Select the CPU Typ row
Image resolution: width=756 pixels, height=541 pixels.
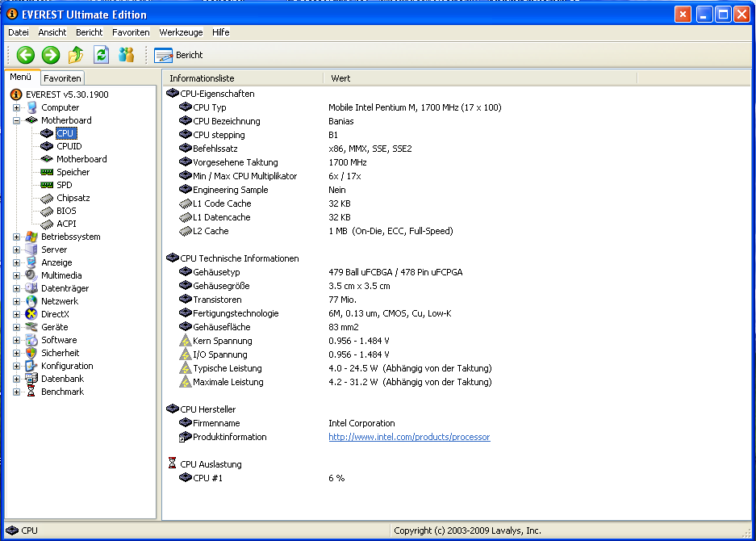(340, 107)
